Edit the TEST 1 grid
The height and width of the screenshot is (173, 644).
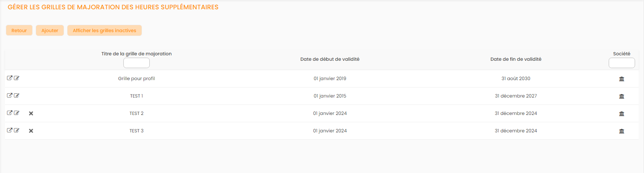click(17, 96)
